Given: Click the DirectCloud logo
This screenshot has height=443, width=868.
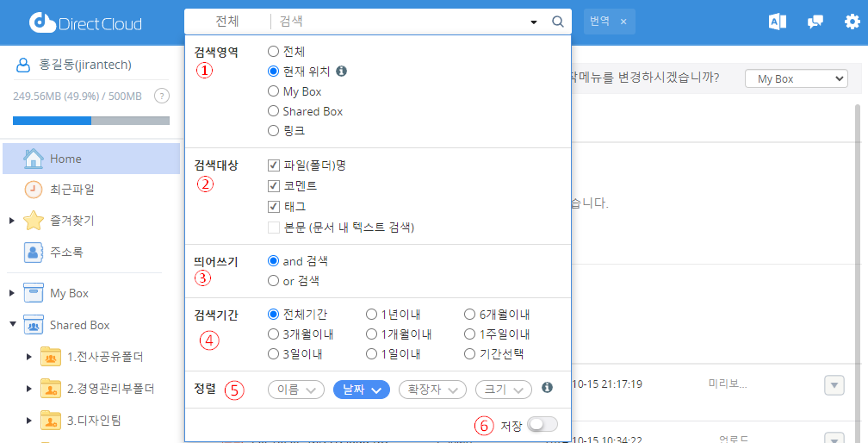Looking at the screenshot, I should click(85, 22).
